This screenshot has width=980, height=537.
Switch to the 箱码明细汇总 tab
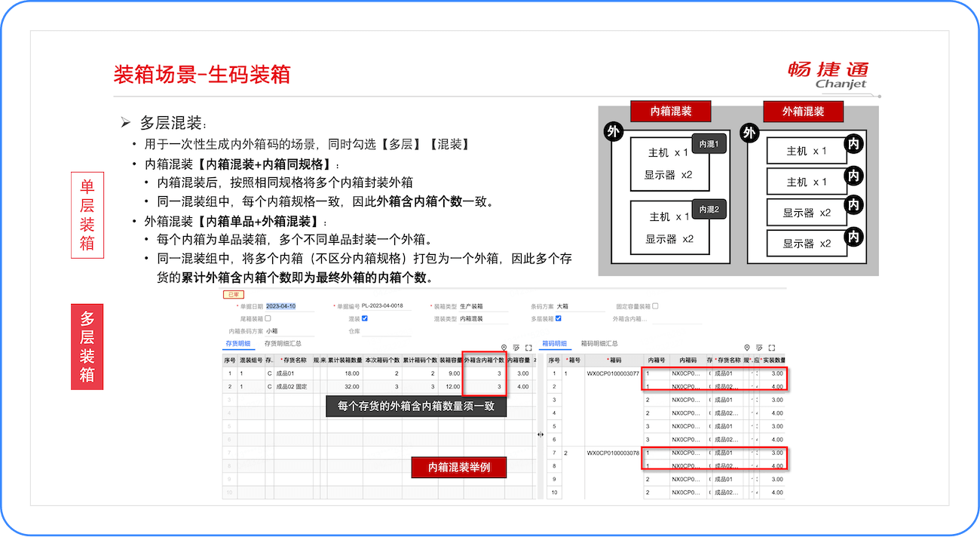[602, 344]
